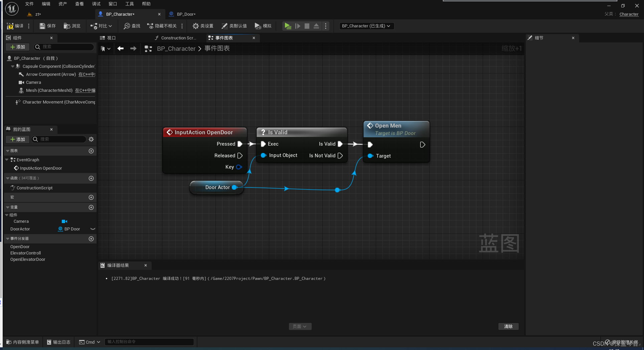644x350 pixels.
Task: Add a new variable with plus icon
Action: [x=91, y=207]
